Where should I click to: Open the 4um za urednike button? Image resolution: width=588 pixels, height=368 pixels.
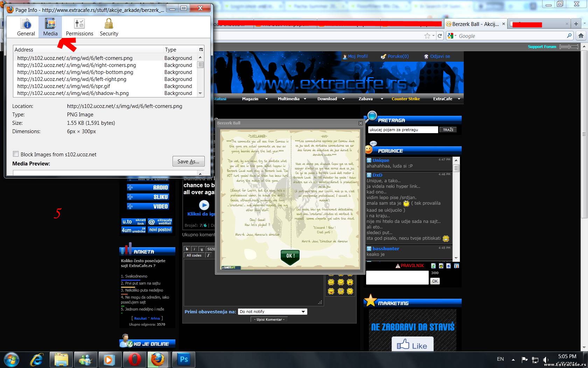click(133, 230)
